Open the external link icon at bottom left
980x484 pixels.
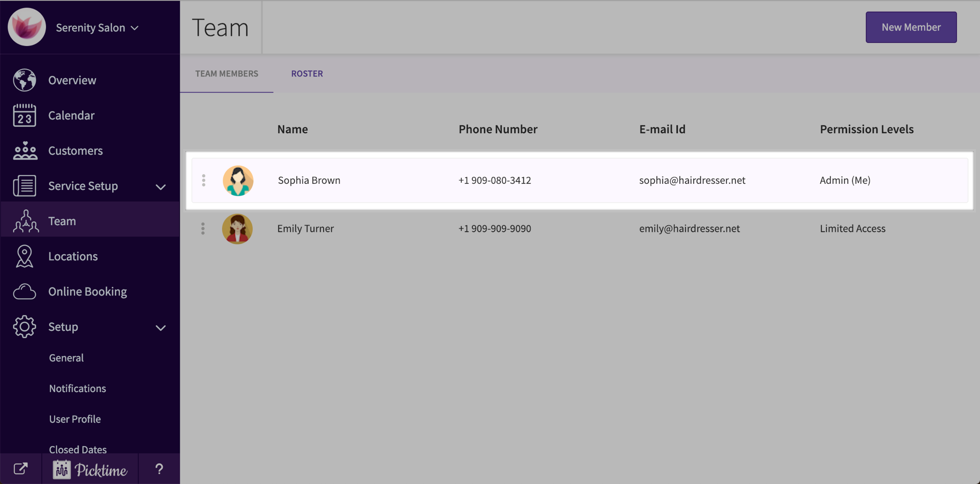click(20, 469)
